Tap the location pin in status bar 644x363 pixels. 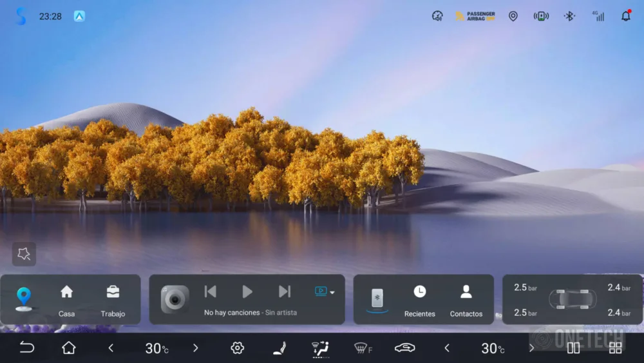click(513, 16)
